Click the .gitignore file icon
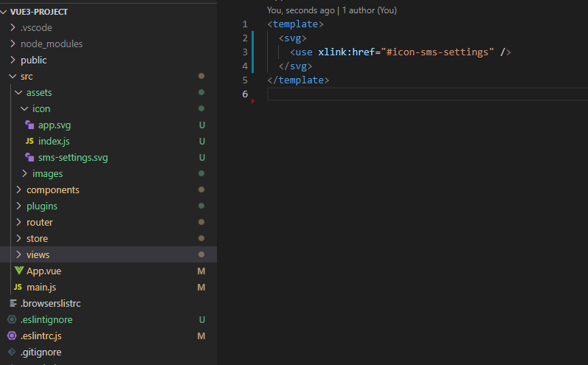The image size is (588, 365). click(x=12, y=352)
